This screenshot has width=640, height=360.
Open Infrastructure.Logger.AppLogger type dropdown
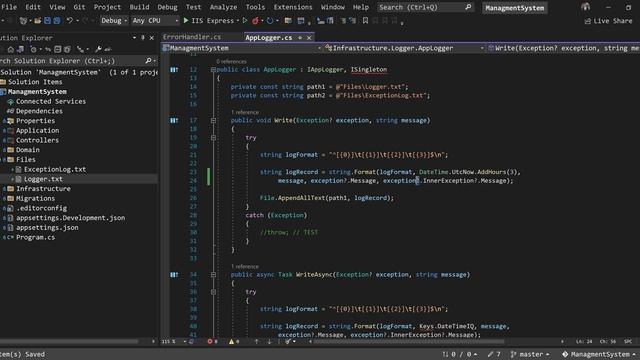(x=404, y=48)
